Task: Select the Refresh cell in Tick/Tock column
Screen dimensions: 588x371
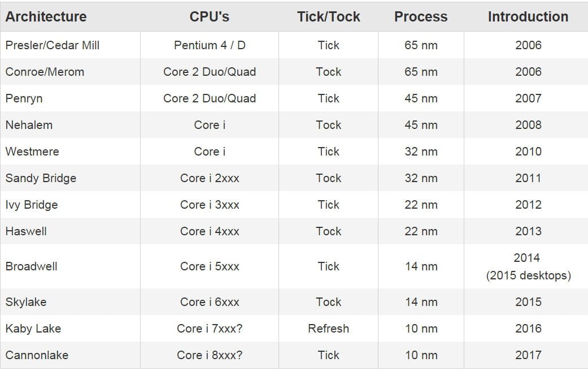Action: point(328,329)
